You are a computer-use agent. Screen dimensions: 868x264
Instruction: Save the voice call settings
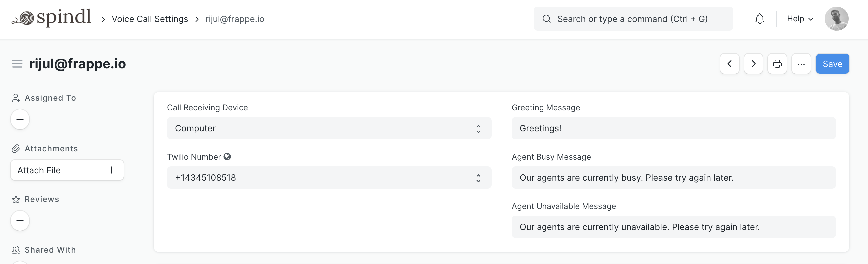pos(832,64)
